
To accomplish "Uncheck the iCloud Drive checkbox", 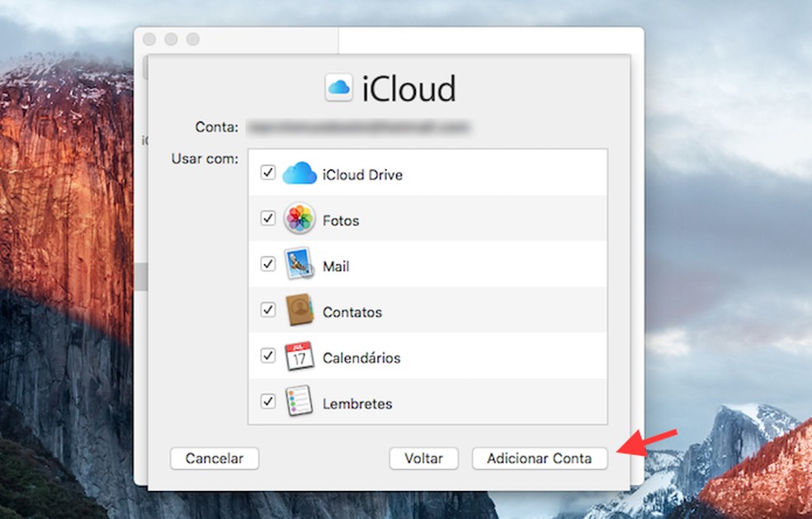I will click(267, 172).
